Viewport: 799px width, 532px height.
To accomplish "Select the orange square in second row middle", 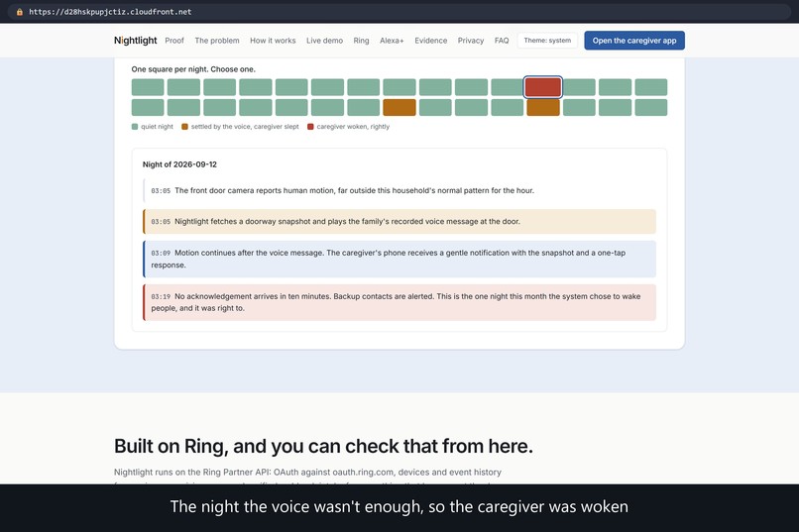I will point(399,107).
